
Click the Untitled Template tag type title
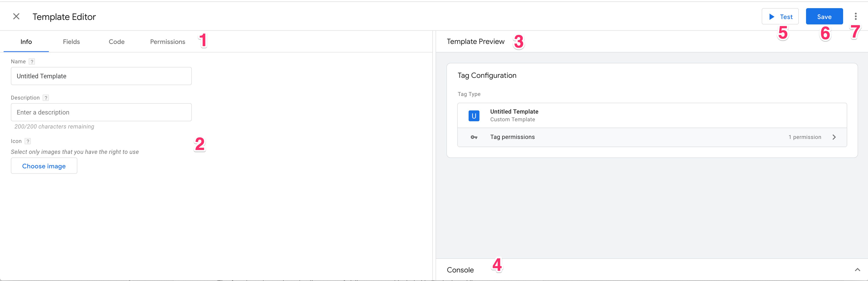tap(514, 112)
